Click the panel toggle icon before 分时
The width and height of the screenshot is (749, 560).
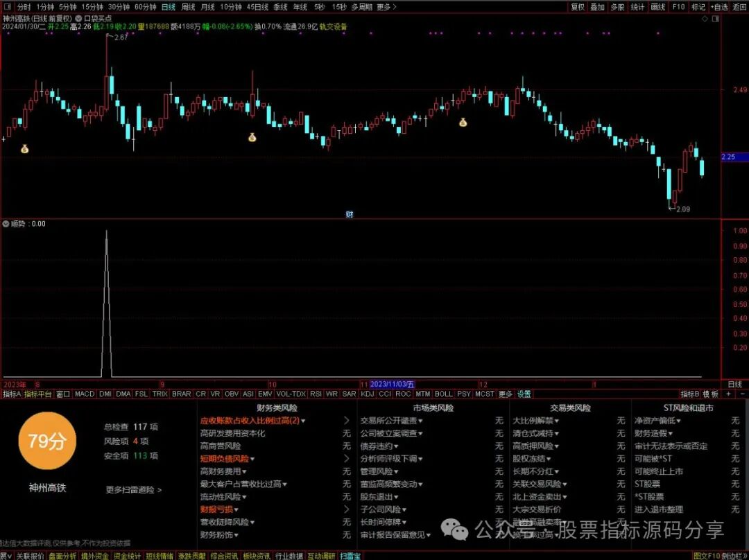[x=7, y=7]
